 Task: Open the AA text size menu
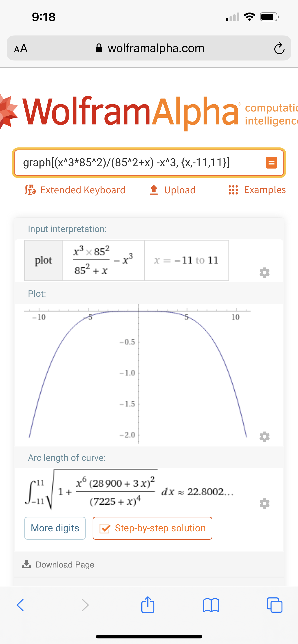click(21, 48)
